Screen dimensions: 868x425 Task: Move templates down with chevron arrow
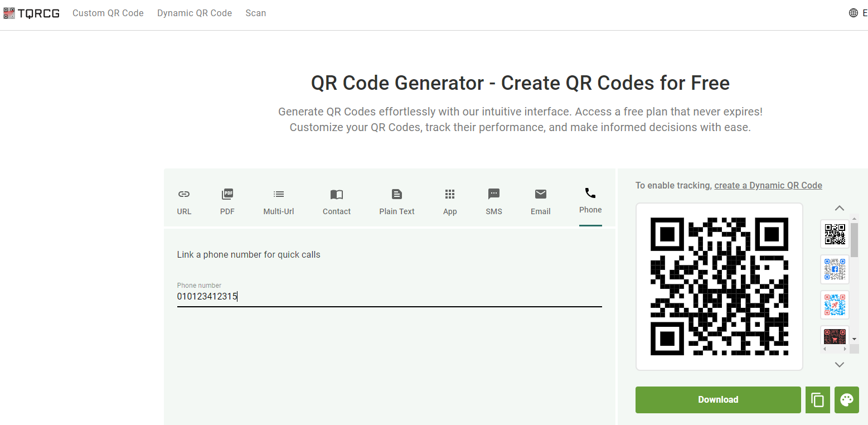[x=840, y=365]
